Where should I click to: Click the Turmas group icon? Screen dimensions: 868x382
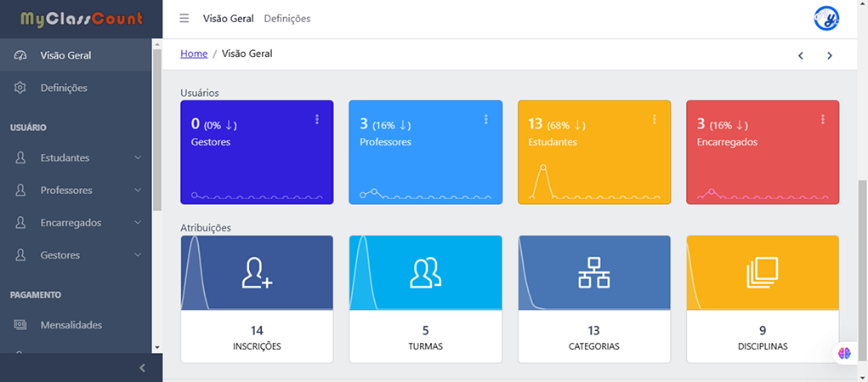click(x=425, y=272)
